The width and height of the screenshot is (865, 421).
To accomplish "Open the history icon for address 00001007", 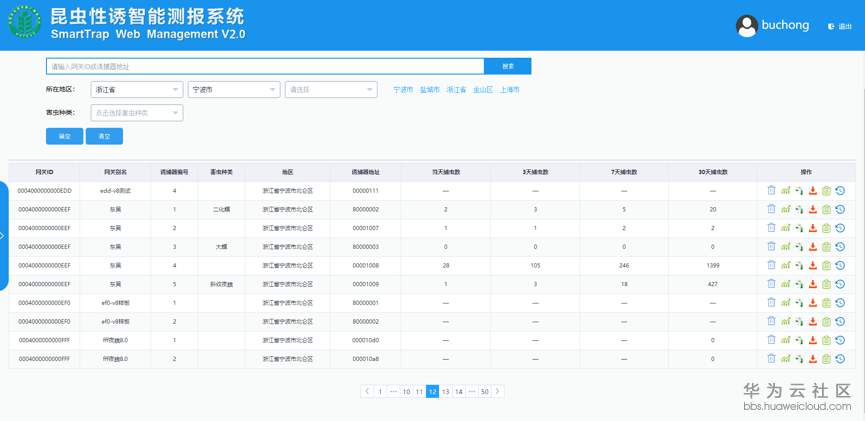I will click(x=840, y=228).
